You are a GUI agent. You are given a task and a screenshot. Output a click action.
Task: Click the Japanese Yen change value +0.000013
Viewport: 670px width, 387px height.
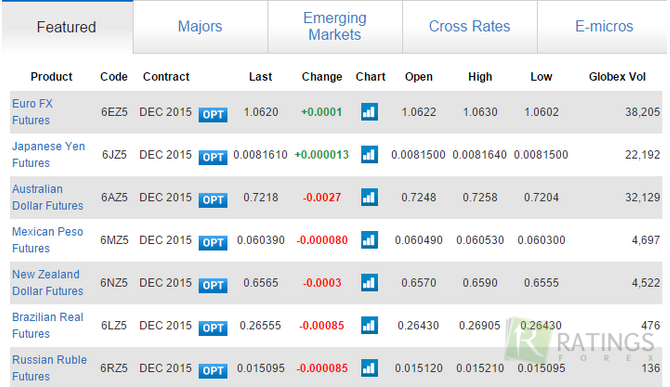coord(322,155)
